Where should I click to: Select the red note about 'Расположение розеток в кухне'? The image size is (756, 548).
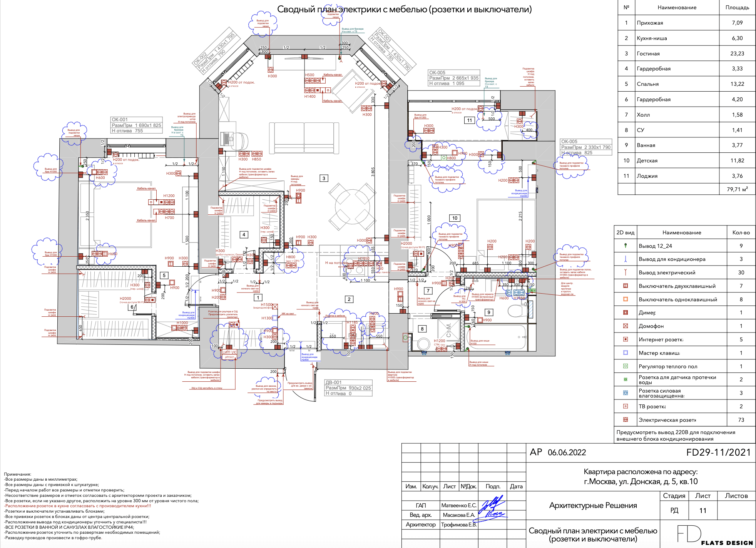pos(78,506)
